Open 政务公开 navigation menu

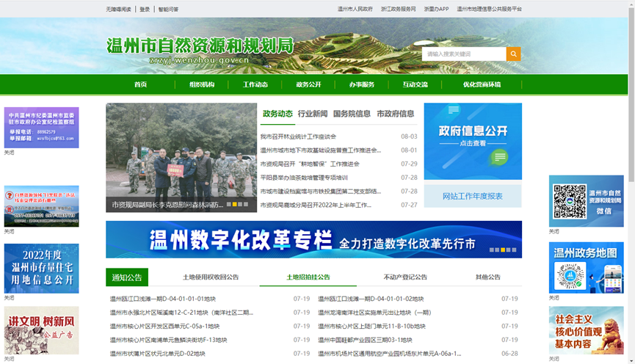coord(308,84)
